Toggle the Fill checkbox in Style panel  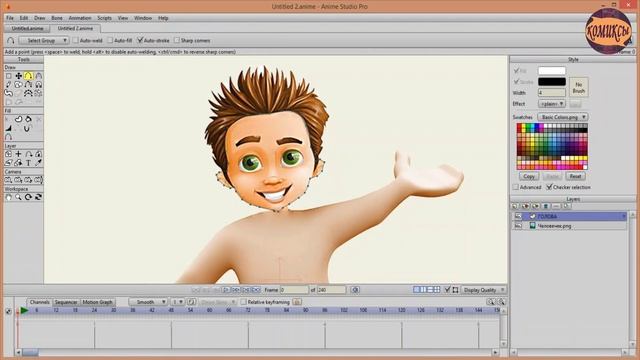[x=516, y=71]
